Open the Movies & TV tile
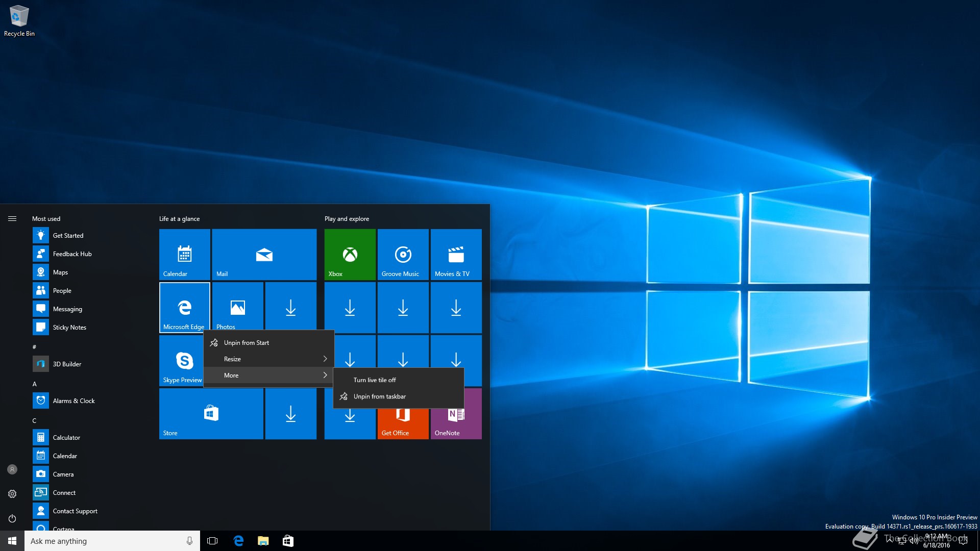This screenshot has width=980, height=551. pos(456,254)
